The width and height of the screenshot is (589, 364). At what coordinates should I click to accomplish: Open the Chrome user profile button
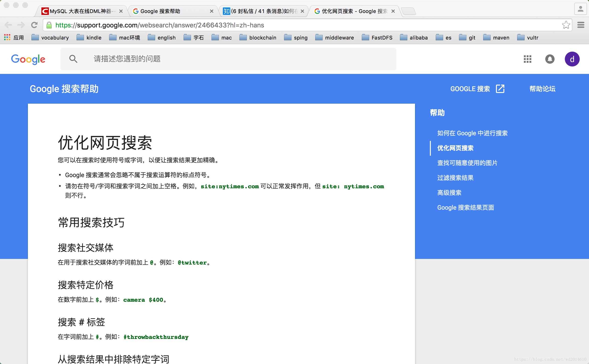point(580,9)
